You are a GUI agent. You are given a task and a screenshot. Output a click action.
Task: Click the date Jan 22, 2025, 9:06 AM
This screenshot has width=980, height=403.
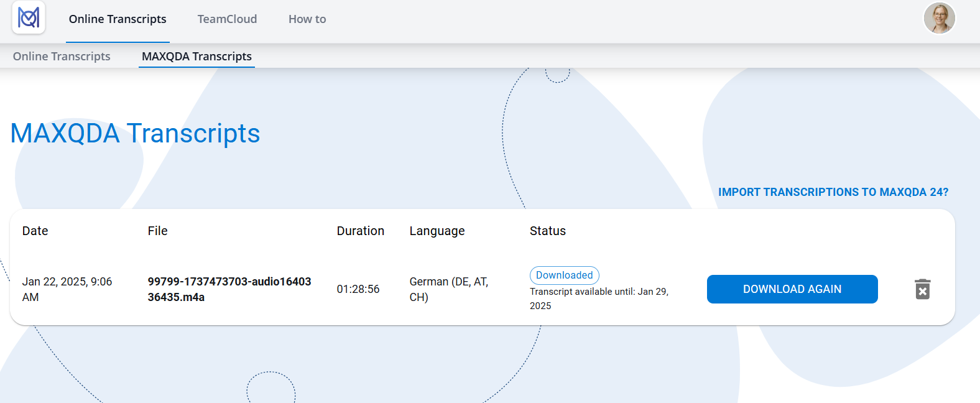click(67, 289)
